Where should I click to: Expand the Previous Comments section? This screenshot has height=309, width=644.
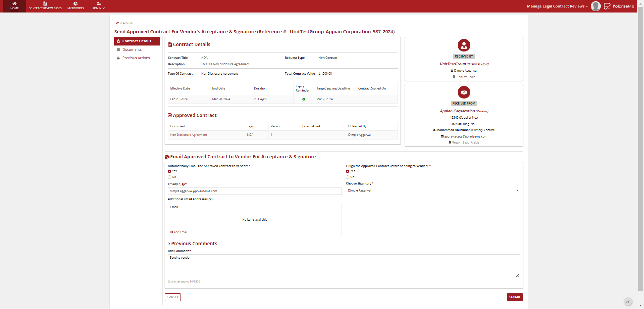coord(192,244)
